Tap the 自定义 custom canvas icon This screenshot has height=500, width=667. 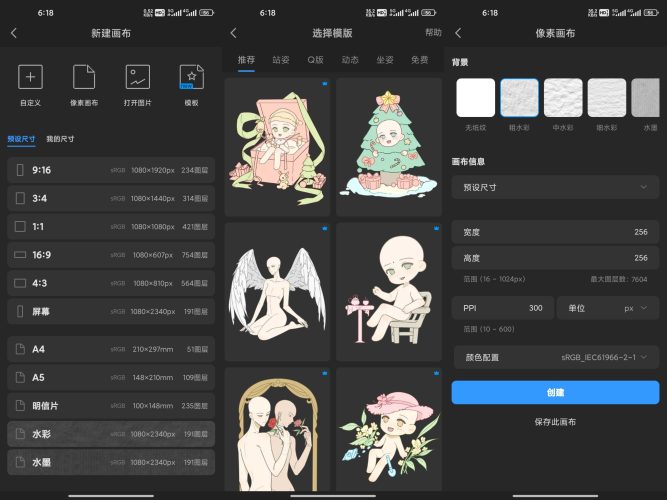(x=31, y=77)
